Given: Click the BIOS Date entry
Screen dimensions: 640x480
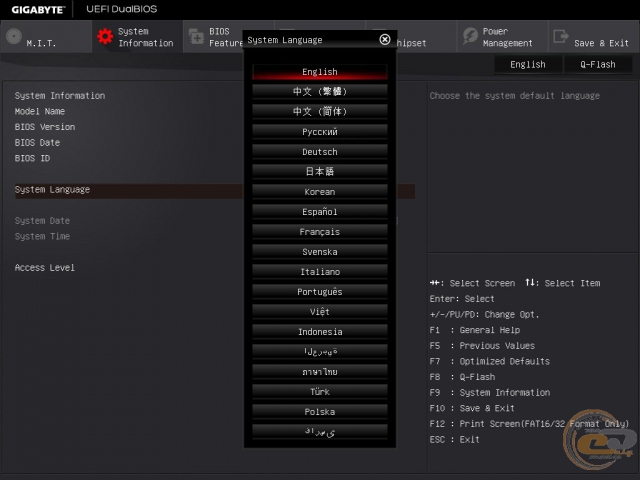Looking at the screenshot, I should point(37,142).
